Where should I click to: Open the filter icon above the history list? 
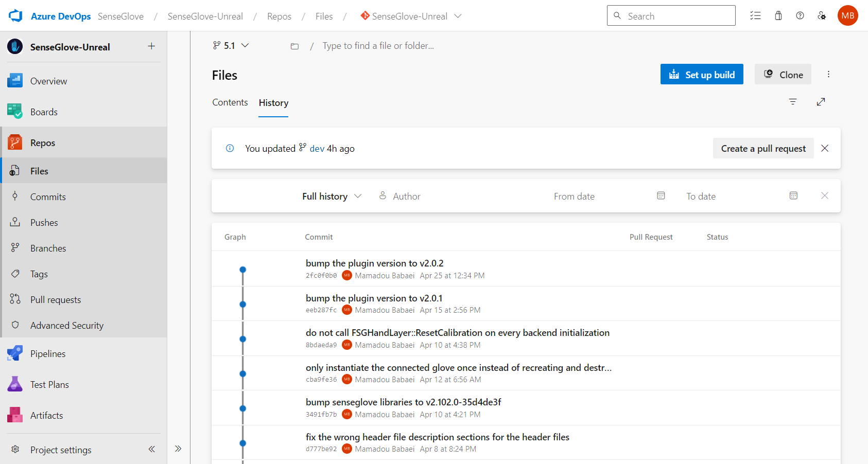pos(793,102)
